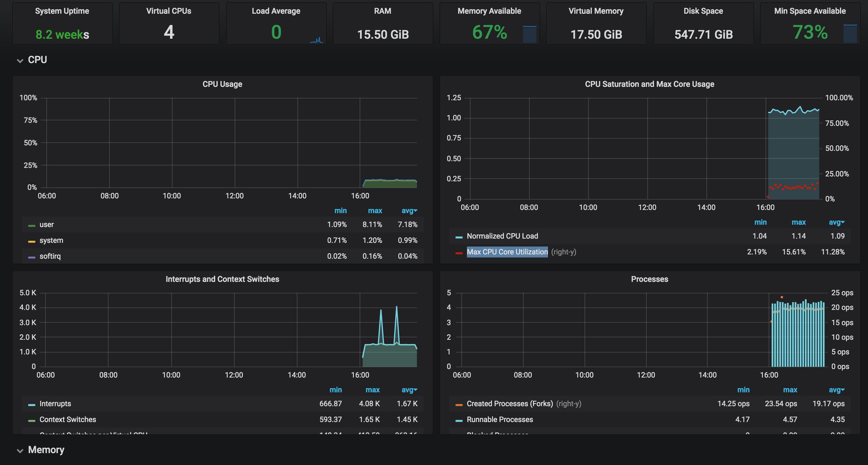Click the Memory row heading text
Image resolution: width=868 pixels, height=465 pixels.
tap(46, 450)
